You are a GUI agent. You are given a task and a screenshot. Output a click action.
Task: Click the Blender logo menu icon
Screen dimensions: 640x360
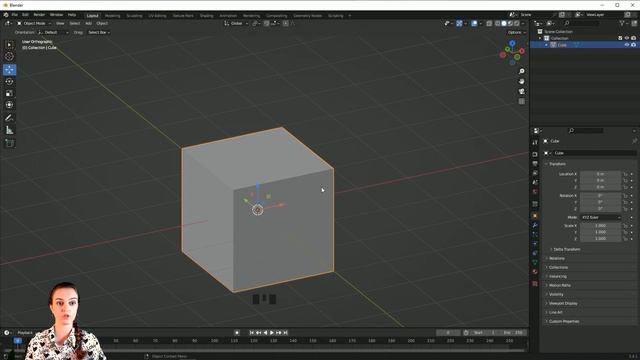click(x=6, y=15)
